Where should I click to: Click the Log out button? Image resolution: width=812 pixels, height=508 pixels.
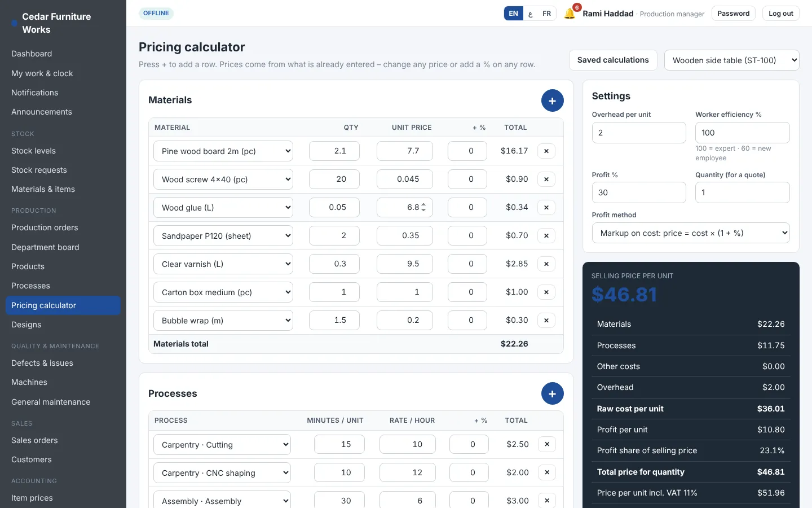pos(780,14)
